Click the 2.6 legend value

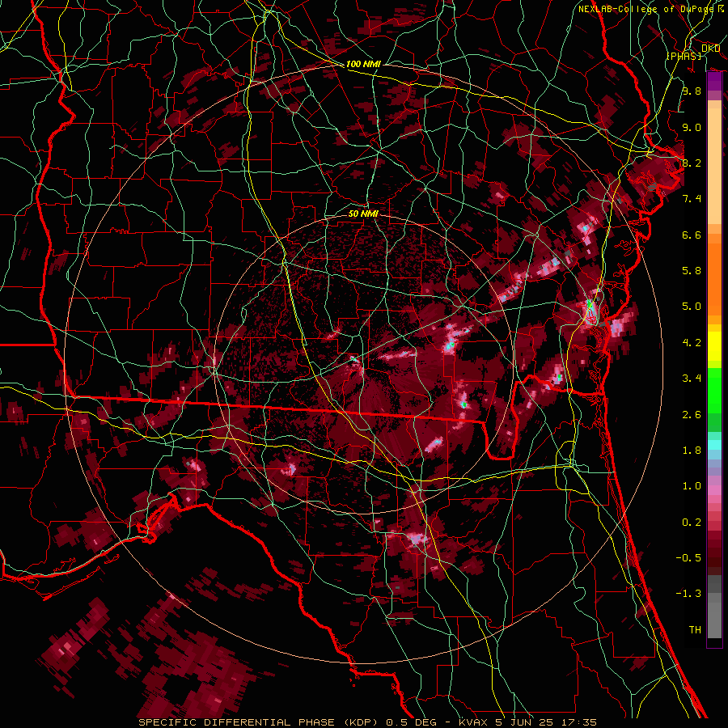pyautogui.click(x=692, y=415)
